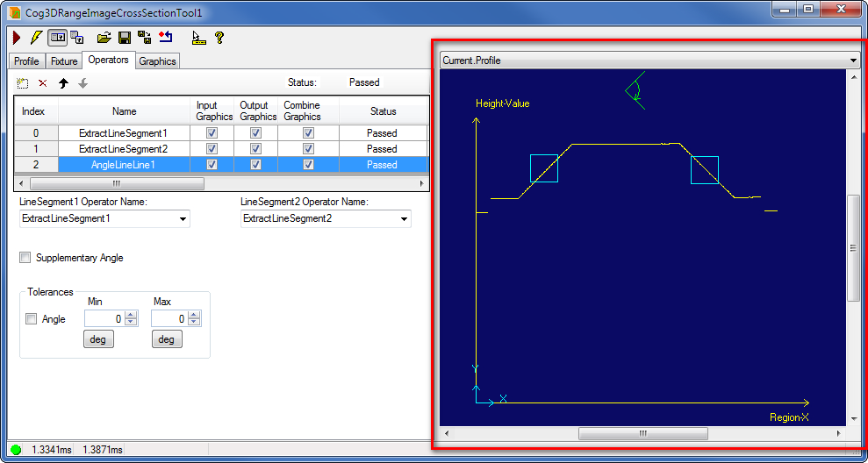
Task: Expand the Current.Profile display dropdown
Action: 853,61
